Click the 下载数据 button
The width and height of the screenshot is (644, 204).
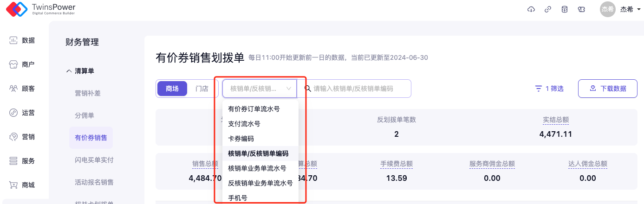point(607,89)
